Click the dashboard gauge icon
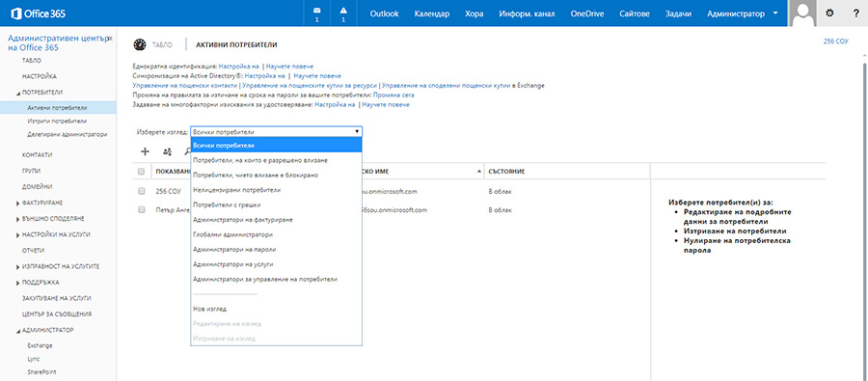 tap(140, 44)
